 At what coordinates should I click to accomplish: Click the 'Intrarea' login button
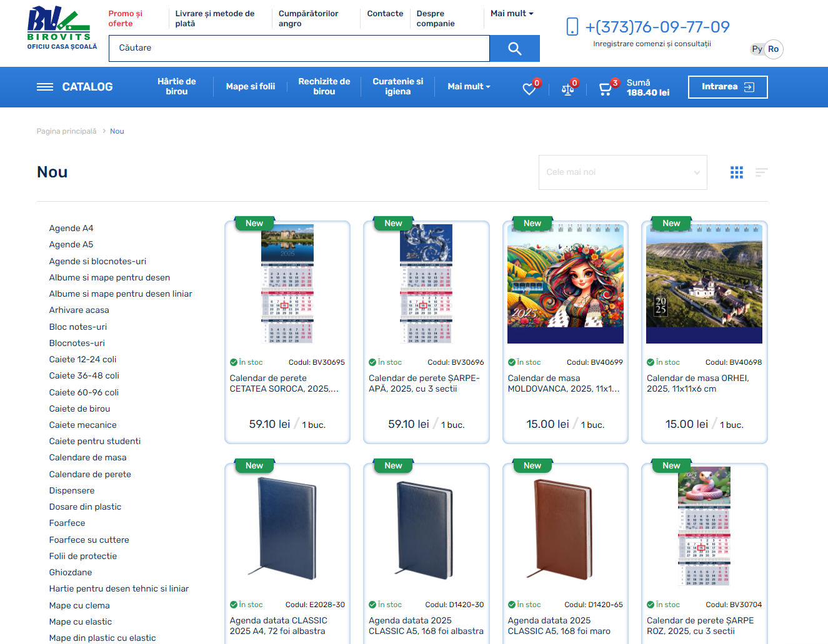tap(728, 87)
